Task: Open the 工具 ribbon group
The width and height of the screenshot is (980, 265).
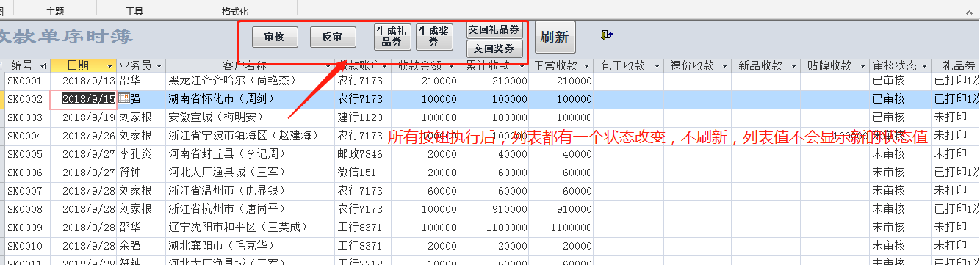Action: [x=134, y=12]
